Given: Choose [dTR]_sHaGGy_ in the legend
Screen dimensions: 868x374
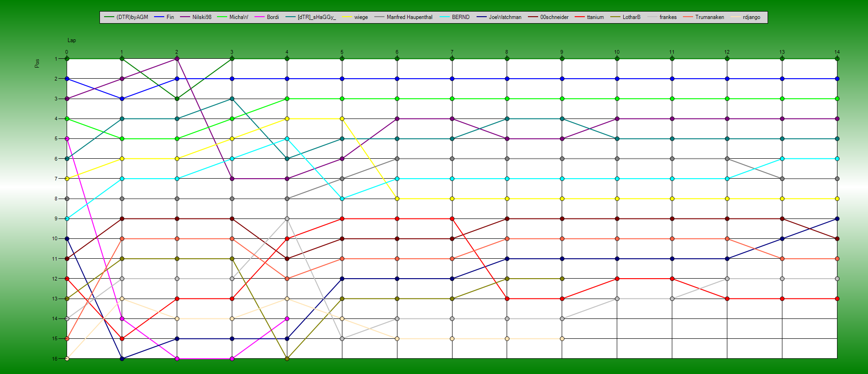Looking at the screenshot, I should point(311,17).
